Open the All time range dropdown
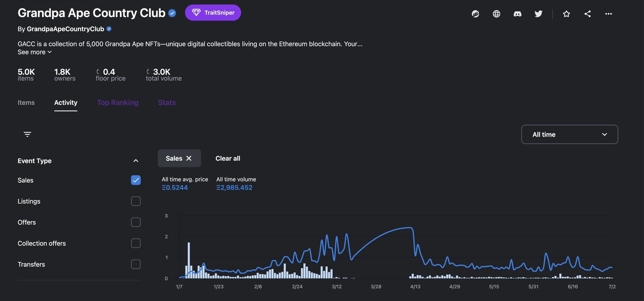Image resolution: width=644 pixels, height=301 pixels. [x=569, y=134]
